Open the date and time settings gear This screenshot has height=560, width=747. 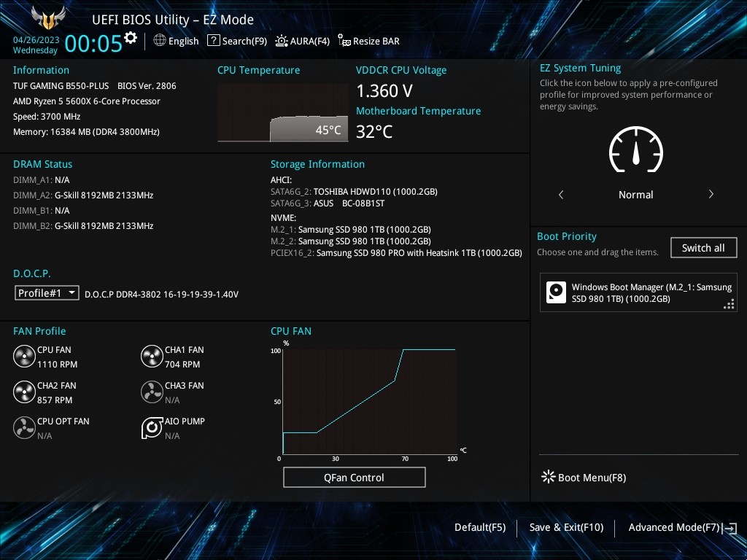[131, 38]
